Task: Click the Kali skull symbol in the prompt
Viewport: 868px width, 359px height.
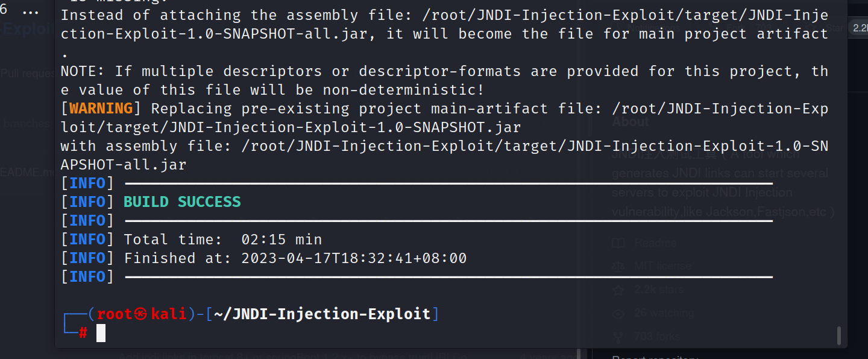Action: pyautogui.click(x=140, y=314)
